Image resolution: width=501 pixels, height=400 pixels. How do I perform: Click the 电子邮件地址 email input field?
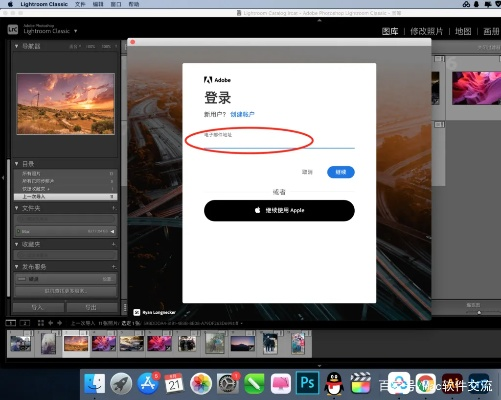tap(279, 140)
